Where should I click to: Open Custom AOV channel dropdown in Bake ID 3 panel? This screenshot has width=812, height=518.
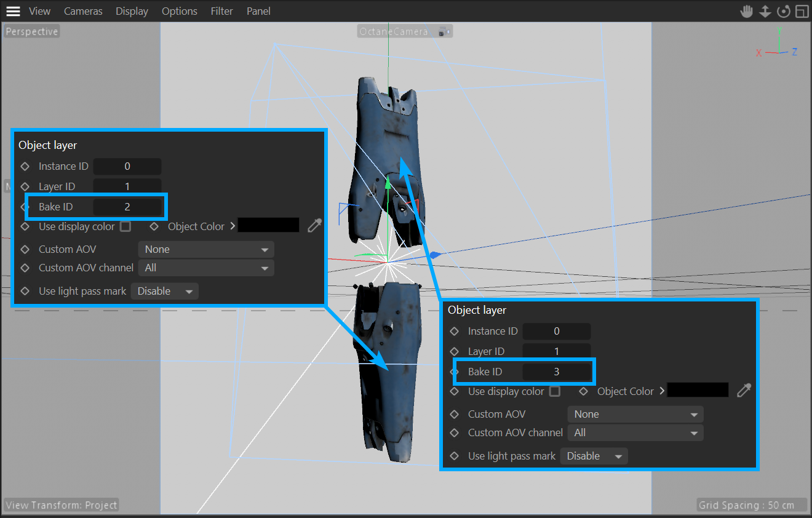pos(635,432)
